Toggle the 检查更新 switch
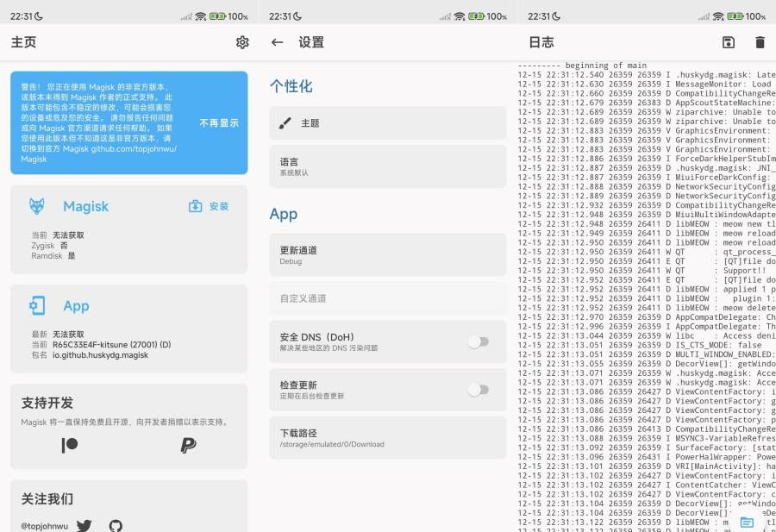 (478, 390)
